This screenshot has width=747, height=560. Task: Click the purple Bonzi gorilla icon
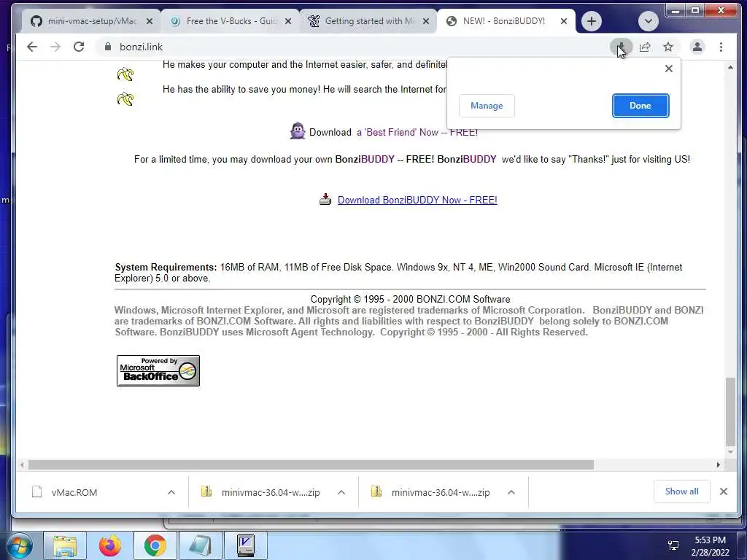(298, 131)
